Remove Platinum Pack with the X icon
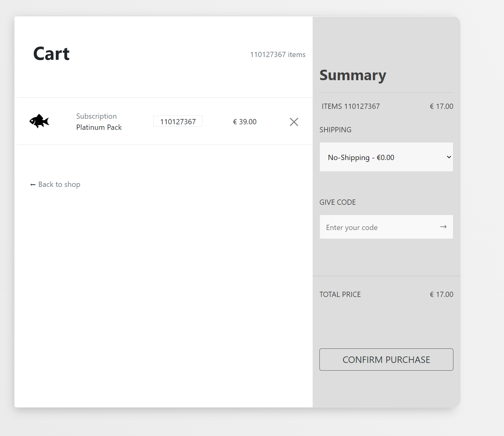This screenshot has width=504, height=436. click(x=294, y=122)
